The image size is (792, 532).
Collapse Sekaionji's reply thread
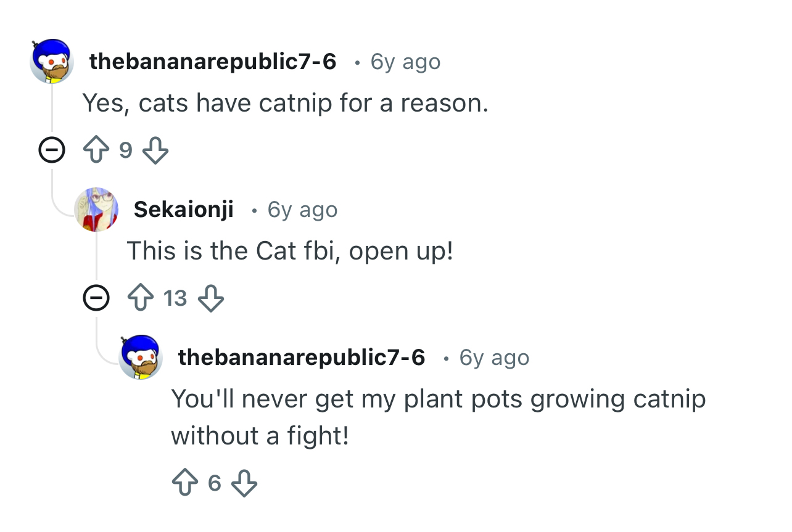click(96, 298)
